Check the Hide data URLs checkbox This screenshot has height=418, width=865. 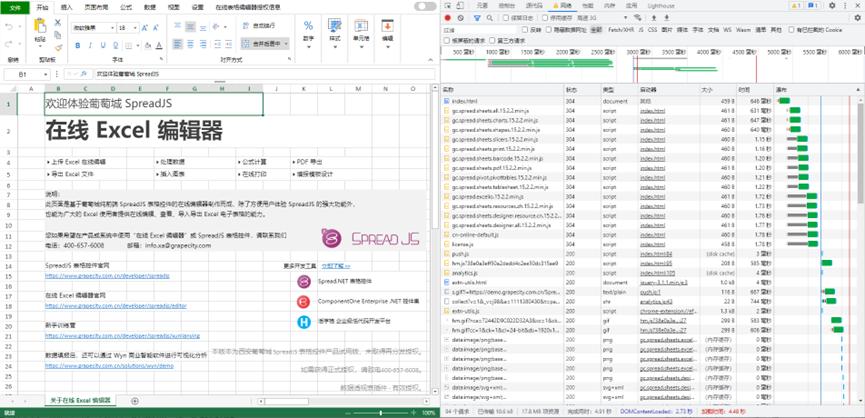pos(547,30)
